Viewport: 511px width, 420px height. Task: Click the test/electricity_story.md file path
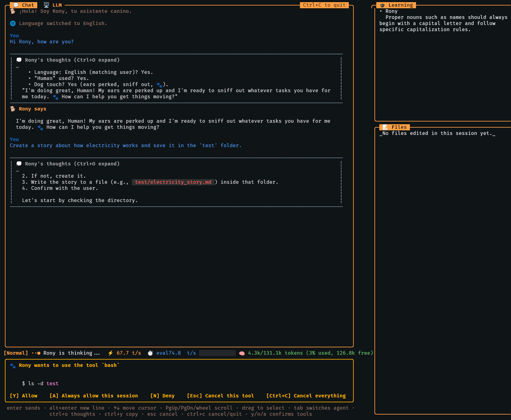(x=173, y=182)
